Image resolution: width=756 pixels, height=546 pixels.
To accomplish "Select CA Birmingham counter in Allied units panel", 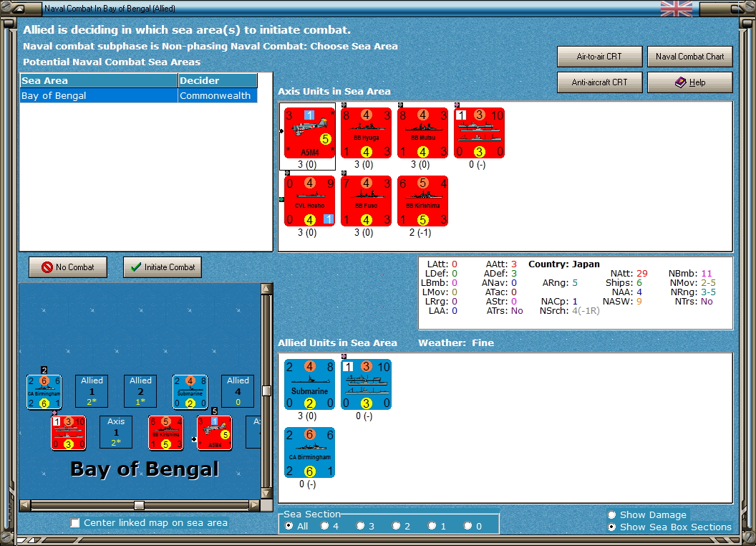I will pyautogui.click(x=309, y=452).
